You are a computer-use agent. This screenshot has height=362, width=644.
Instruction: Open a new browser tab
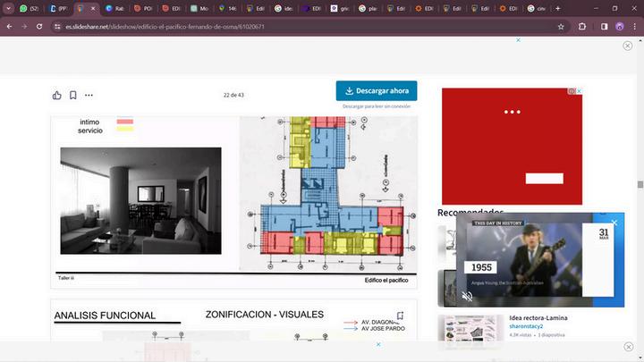click(x=558, y=8)
